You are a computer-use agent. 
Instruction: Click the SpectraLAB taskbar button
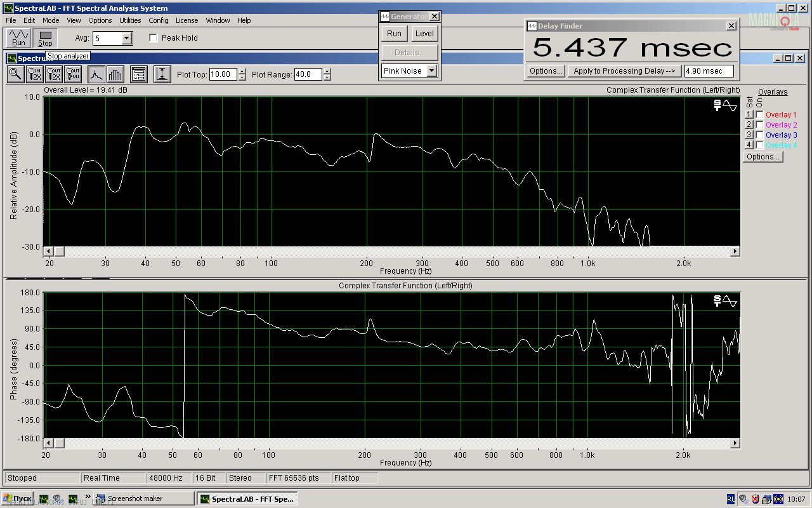pyautogui.click(x=246, y=498)
